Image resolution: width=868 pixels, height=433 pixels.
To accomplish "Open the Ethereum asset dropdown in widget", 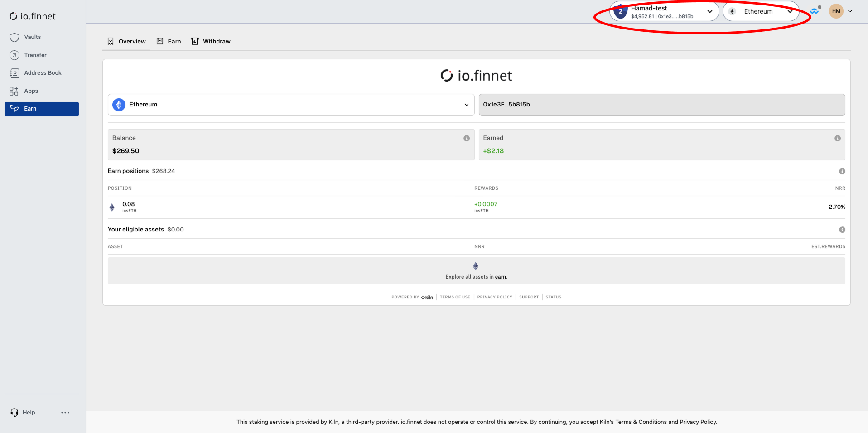I will 291,105.
